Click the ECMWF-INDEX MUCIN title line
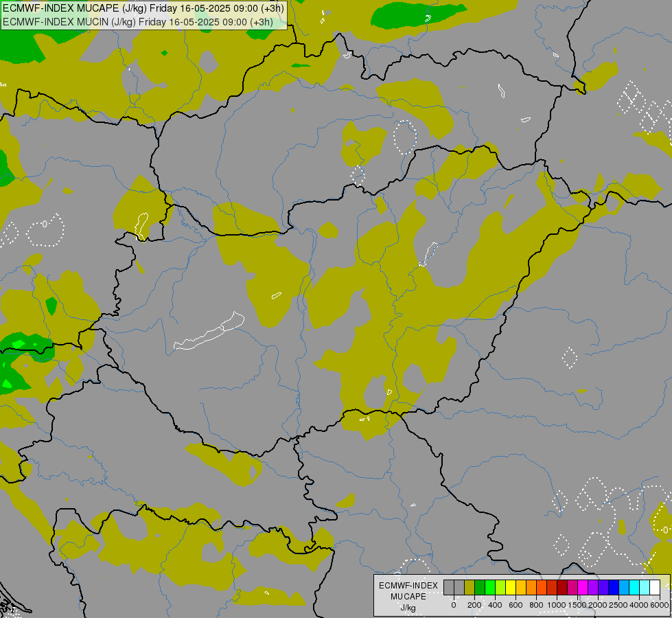672x618 pixels. [x=138, y=22]
